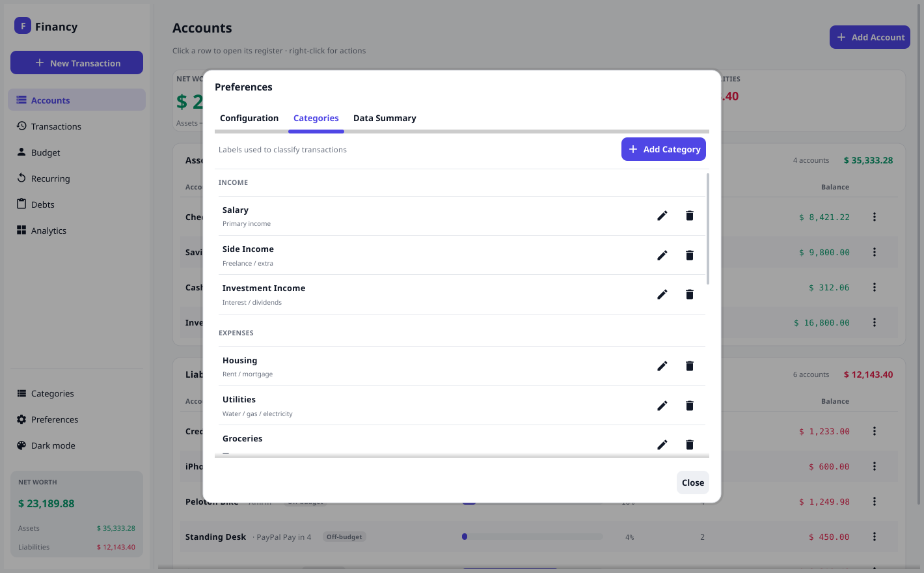Edit the Salary category

tap(662, 216)
